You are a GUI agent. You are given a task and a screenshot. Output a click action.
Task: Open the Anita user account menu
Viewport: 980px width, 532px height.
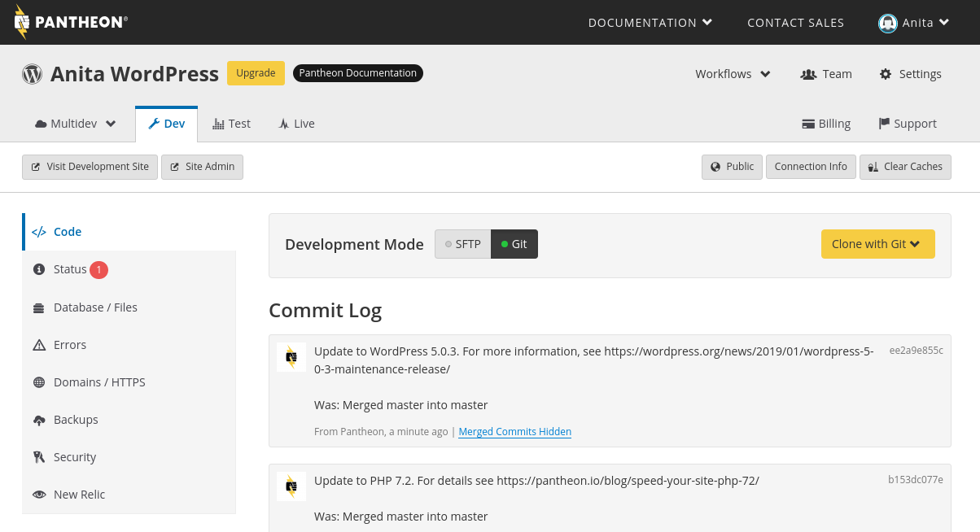[914, 23]
